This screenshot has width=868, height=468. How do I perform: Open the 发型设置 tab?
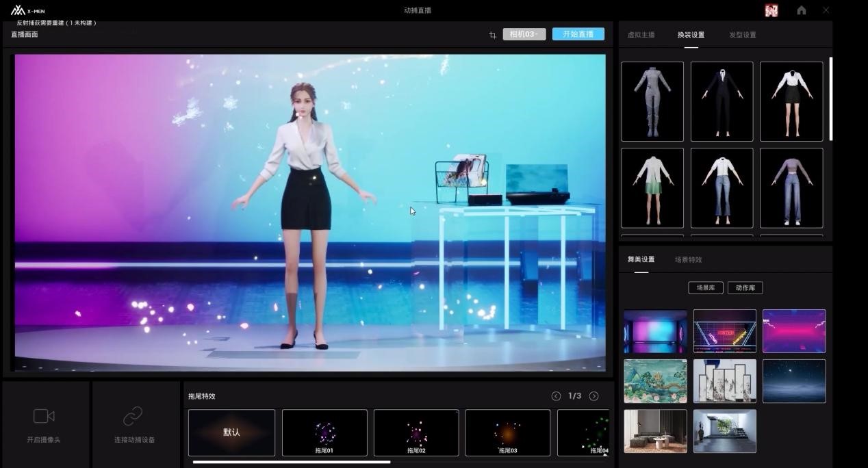pyautogui.click(x=743, y=35)
